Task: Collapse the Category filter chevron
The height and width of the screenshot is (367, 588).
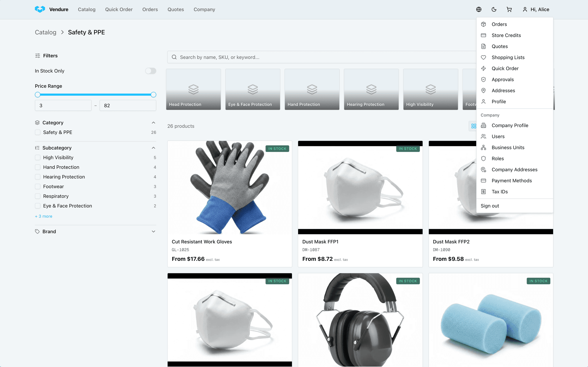Action: (153, 122)
